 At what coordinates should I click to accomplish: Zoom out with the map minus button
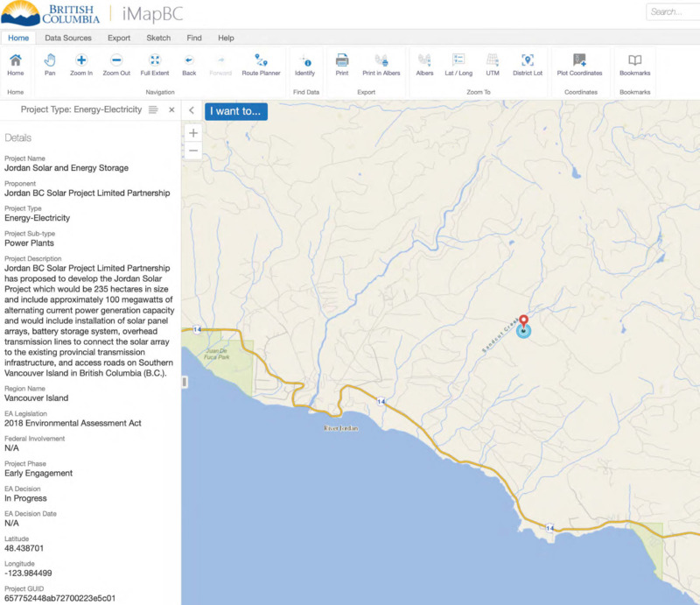point(193,151)
